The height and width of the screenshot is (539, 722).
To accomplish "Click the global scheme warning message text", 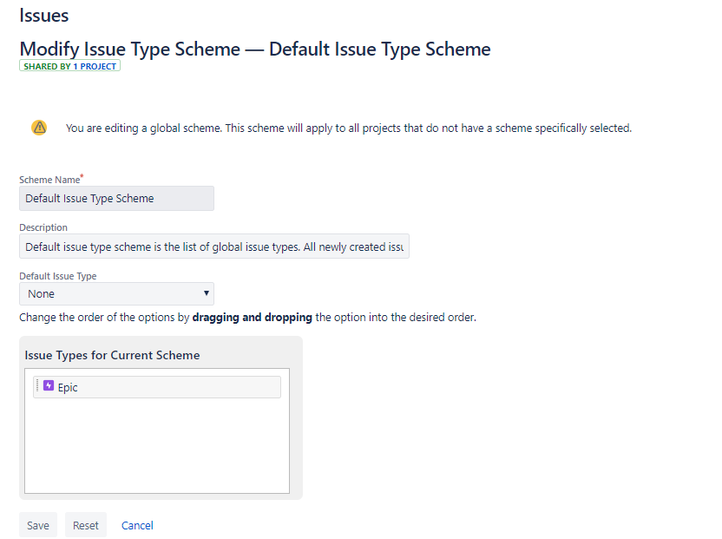I will tap(349, 128).
